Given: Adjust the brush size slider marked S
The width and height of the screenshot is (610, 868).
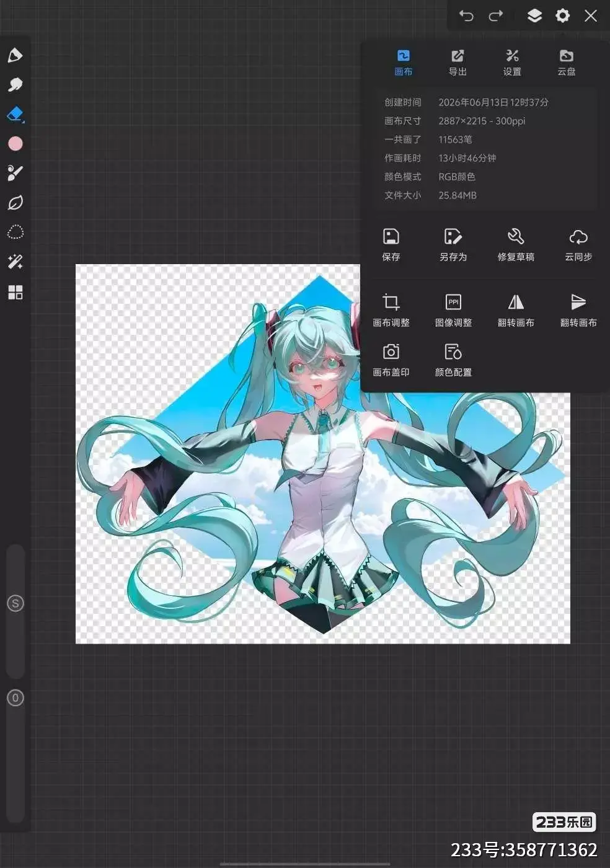Looking at the screenshot, I should click(x=15, y=603).
